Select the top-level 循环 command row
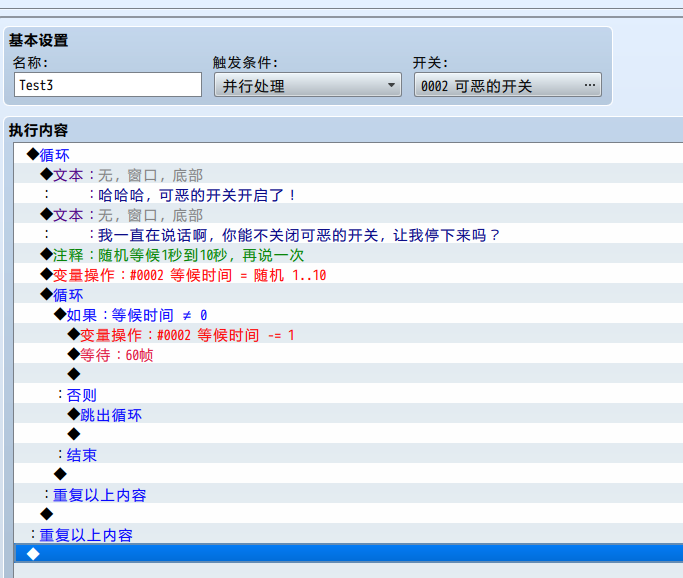The image size is (683, 578). pyautogui.click(x=348, y=154)
